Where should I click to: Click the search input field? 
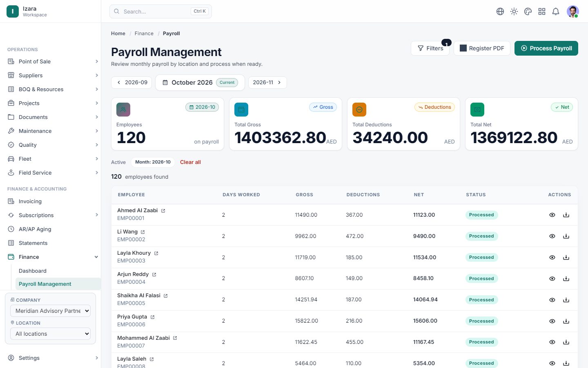[160, 11]
